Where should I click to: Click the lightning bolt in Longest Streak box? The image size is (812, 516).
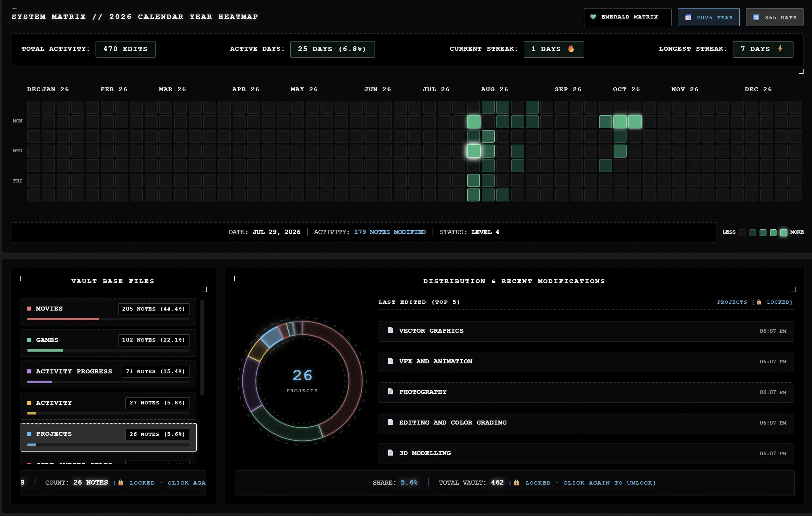pyautogui.click(x=781, y=49)
